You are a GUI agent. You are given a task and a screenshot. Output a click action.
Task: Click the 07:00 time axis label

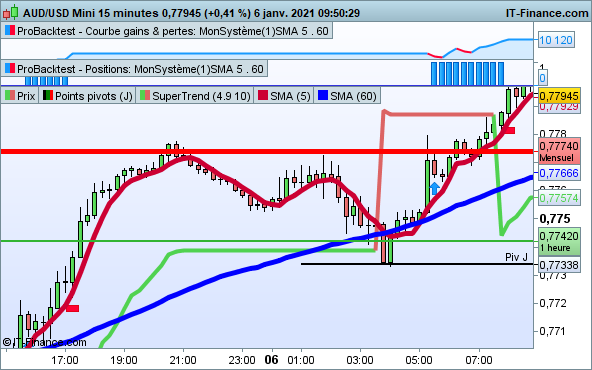pos(479,360)
